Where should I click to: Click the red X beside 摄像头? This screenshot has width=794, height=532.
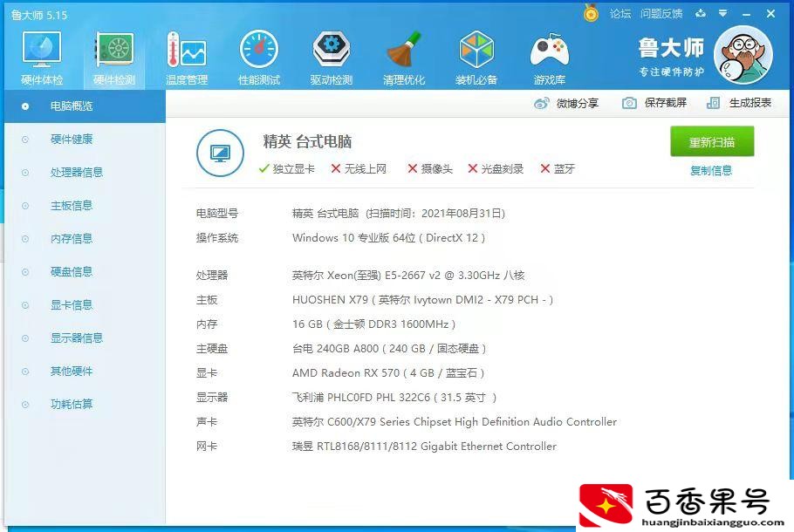(x=412, y=168)
